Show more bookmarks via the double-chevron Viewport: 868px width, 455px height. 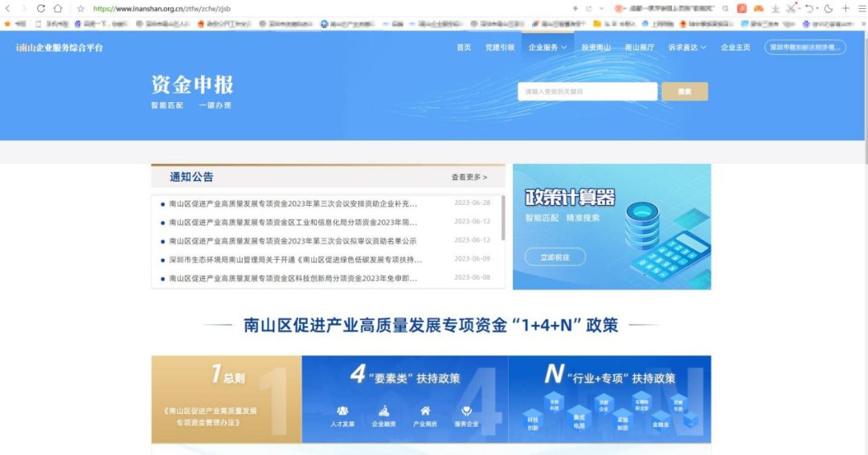click(863, 24)
